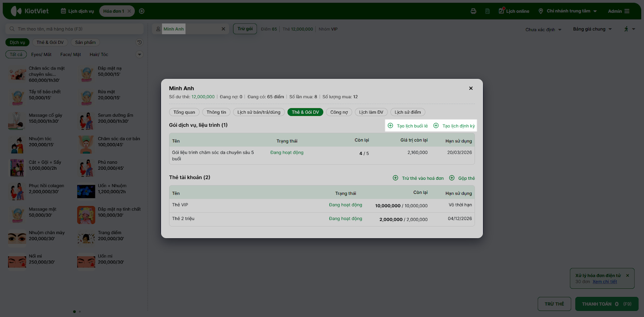This screenshot has width=644, height=317.
Task: Switch to Lịch sử bán/trả/dùng tab
Action: [x=259, y=112]
